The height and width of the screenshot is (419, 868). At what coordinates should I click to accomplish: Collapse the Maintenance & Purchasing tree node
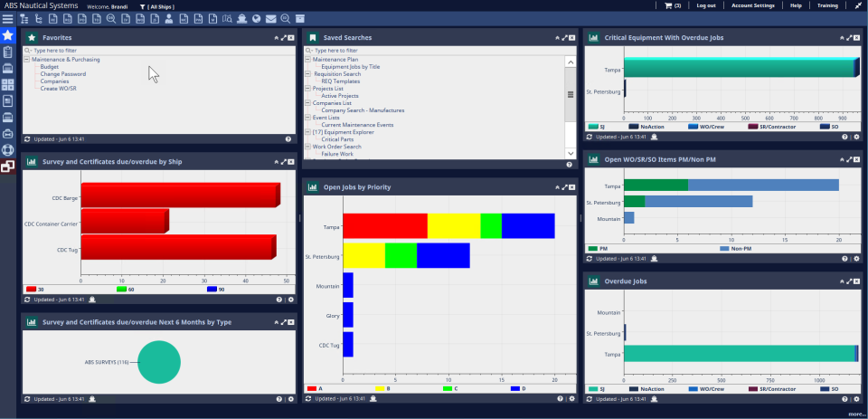click(x=27, y=59)
